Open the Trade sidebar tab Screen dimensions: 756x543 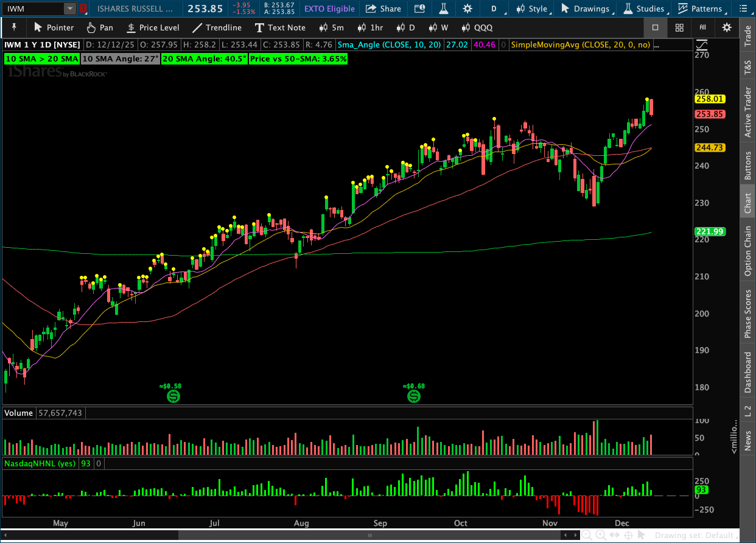tap(747, 37)
